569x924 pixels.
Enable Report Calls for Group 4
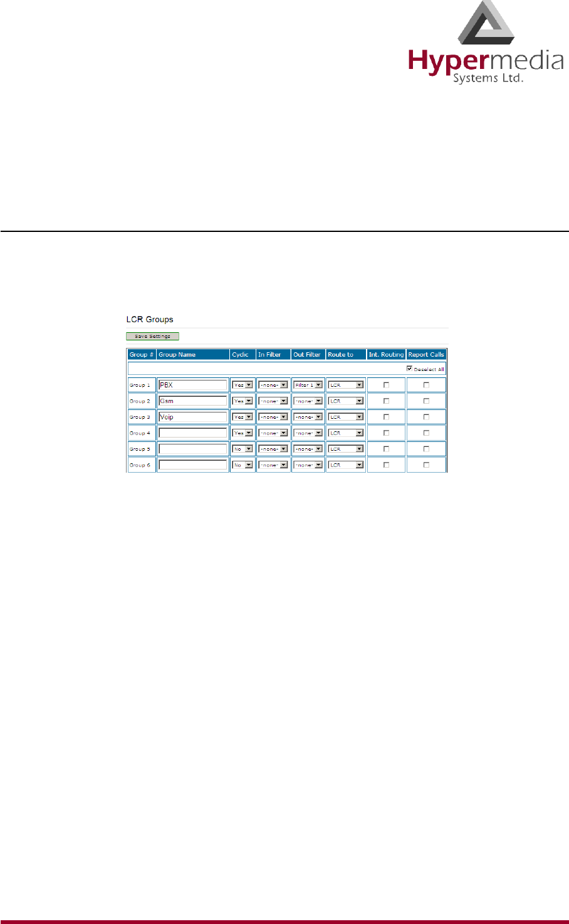coord(426,433)
